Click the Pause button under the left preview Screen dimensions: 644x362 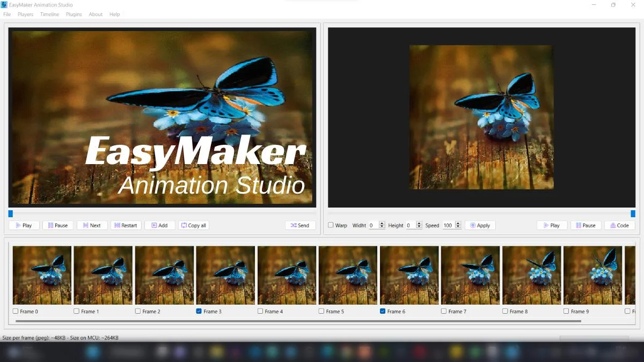pos(58,225)
